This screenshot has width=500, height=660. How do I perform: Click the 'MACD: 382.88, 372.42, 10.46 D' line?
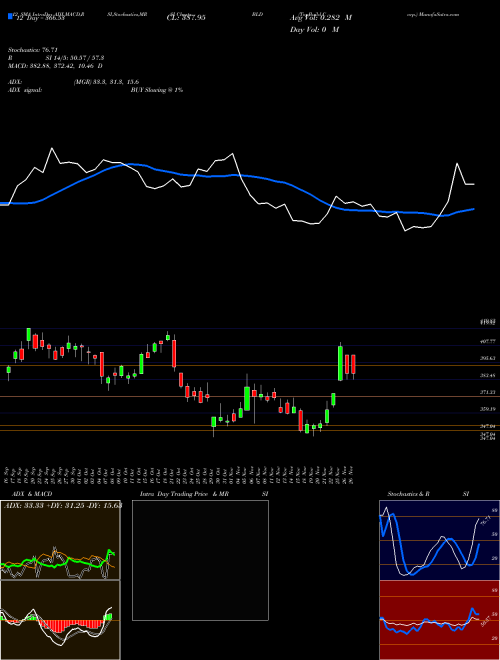pos(55,66)
